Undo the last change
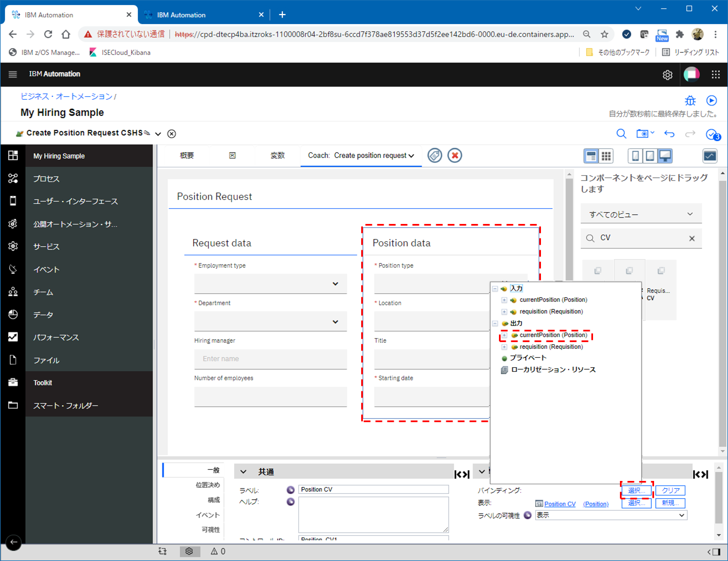The height and width of the screenshot is (561, 728). (x=669, y=134)
